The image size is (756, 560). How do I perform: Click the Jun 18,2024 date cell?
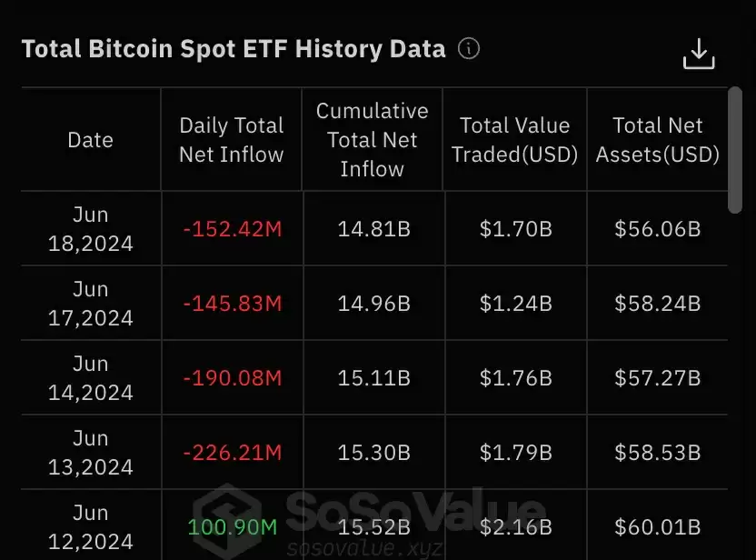[x=91, y=229]
